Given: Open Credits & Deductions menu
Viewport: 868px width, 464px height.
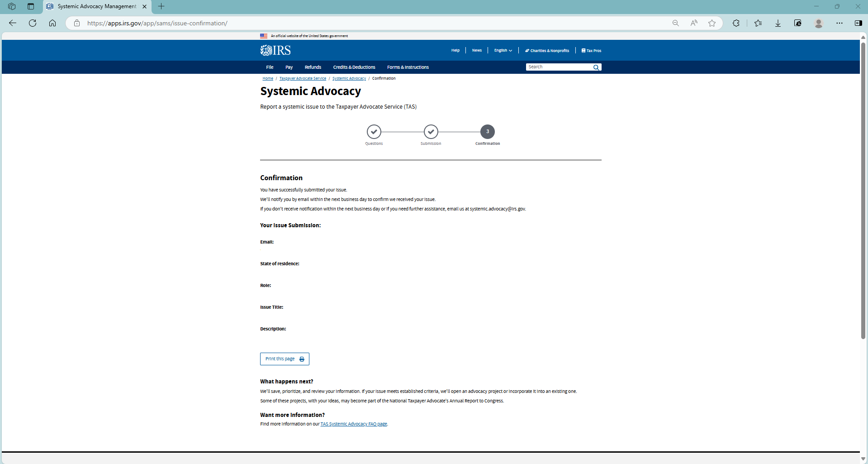Looking at the screenshot, I should tap(354, 67).
